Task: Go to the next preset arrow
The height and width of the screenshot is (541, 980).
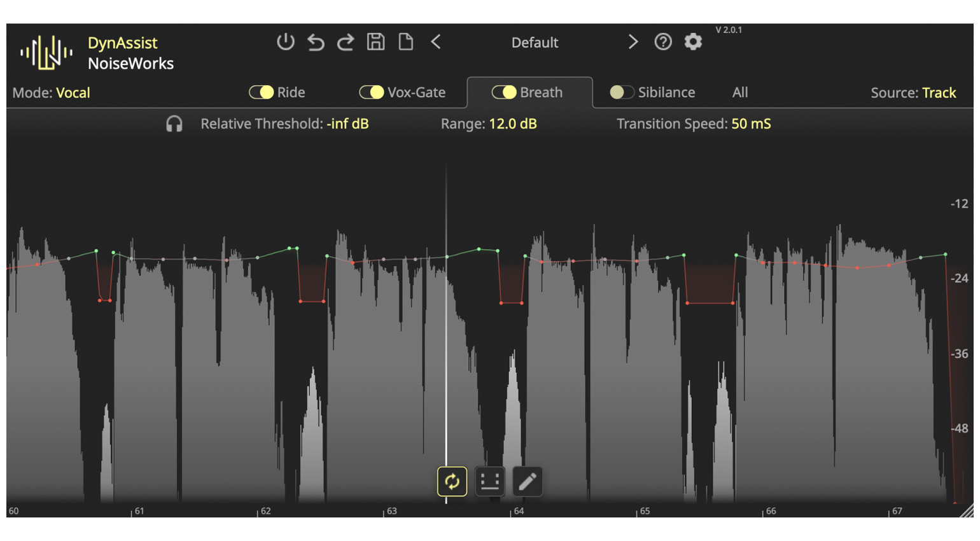Action: [633, 42]
